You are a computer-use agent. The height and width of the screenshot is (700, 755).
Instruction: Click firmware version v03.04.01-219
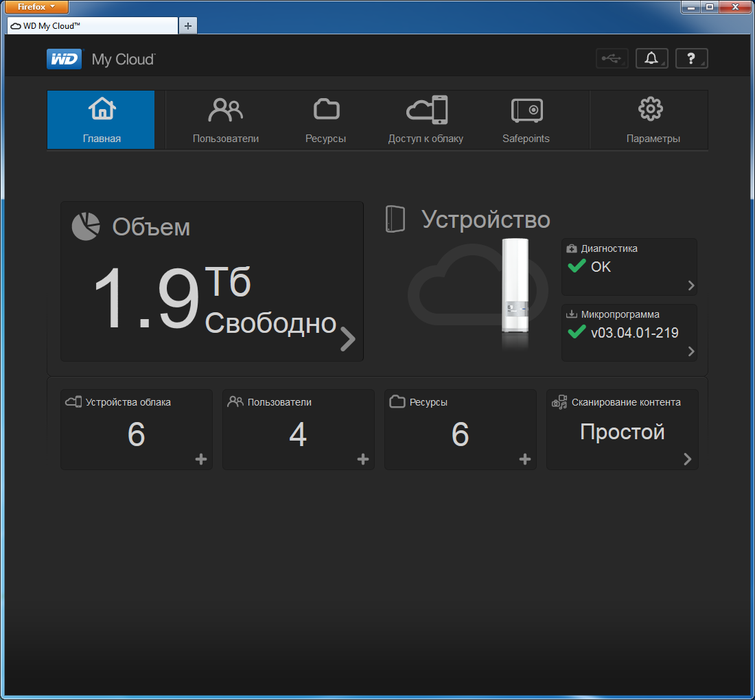635,333
